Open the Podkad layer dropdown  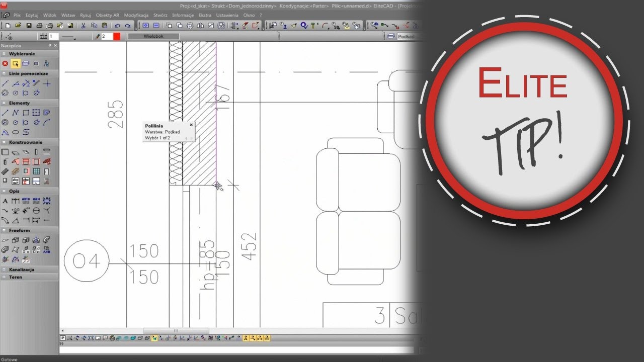click(x=410, y=37)
